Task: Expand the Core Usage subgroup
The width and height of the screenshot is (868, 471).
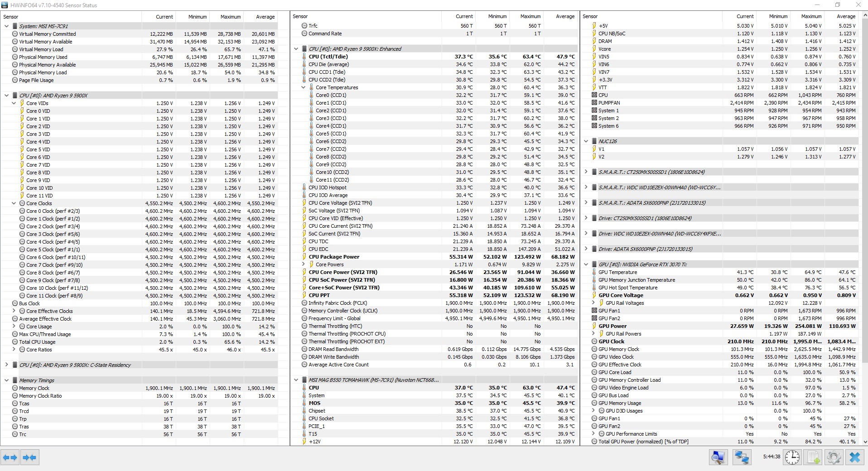Action: 14,327
